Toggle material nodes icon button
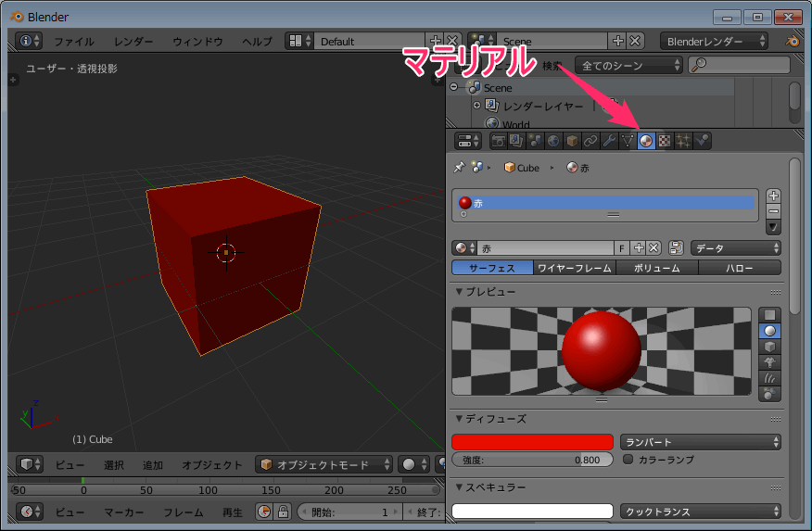 [676, 248]
